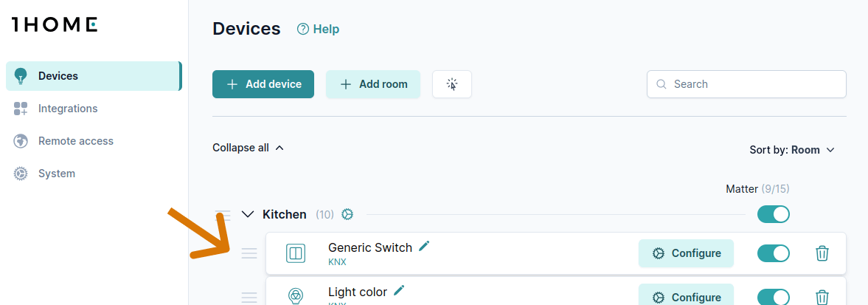Delete the Generic Switch device

point(822,253)
